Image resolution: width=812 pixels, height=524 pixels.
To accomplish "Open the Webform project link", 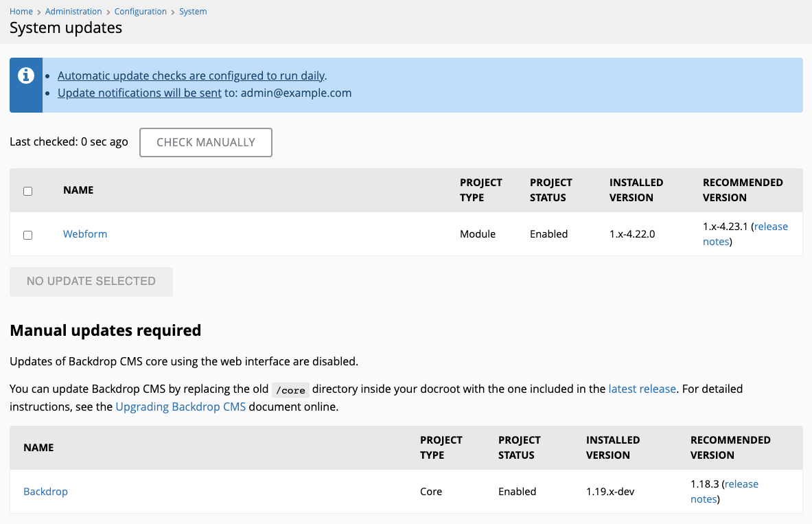I will point(85,233).
